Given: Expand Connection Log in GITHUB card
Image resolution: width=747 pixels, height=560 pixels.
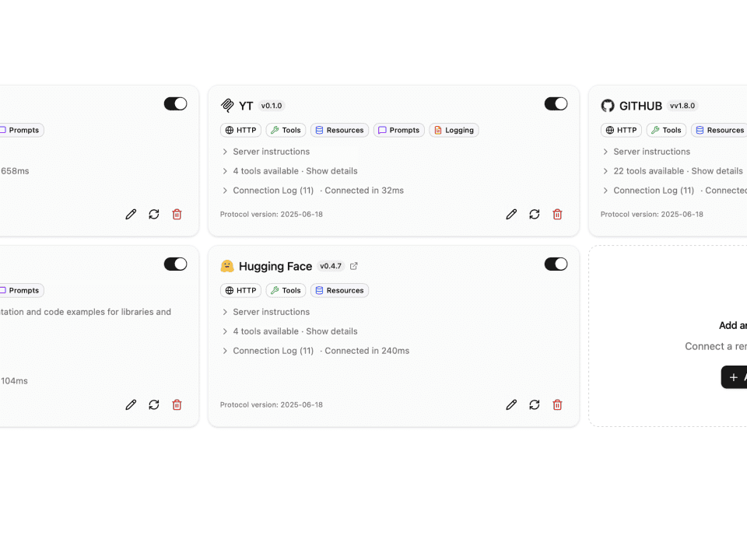Looking at the screenshot, I should tap(648, 191).
